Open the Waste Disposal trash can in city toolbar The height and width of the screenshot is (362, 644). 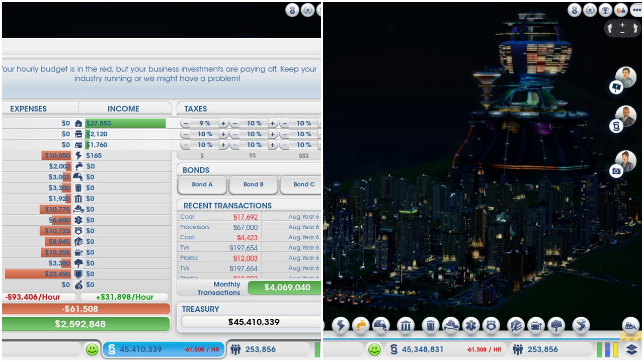tap(431, 325)
